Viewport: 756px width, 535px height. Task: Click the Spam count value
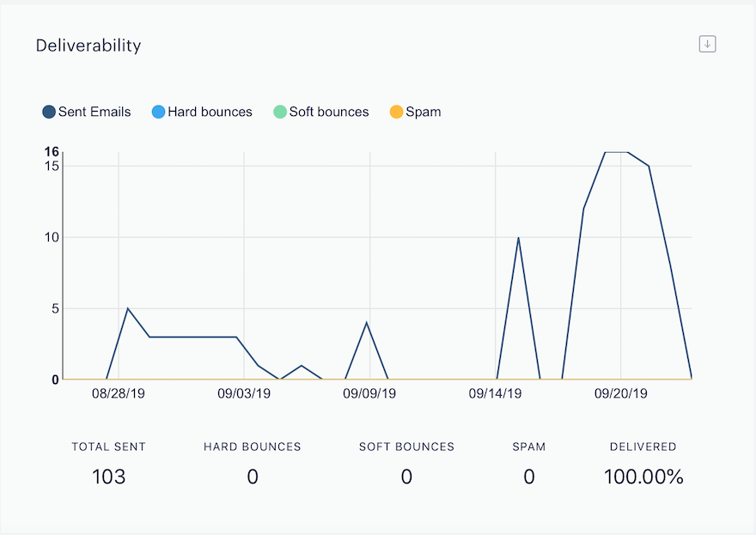pyautogui.click(x=529, y=477)
